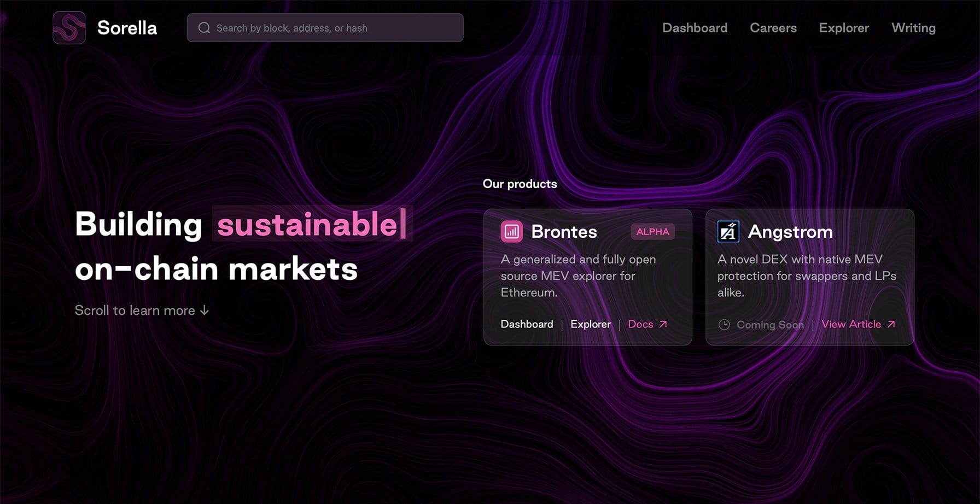The width and height of the screenshot is (980, 504).
Task: Click the Sorella brand name text
Action: [x=127, y=28]
